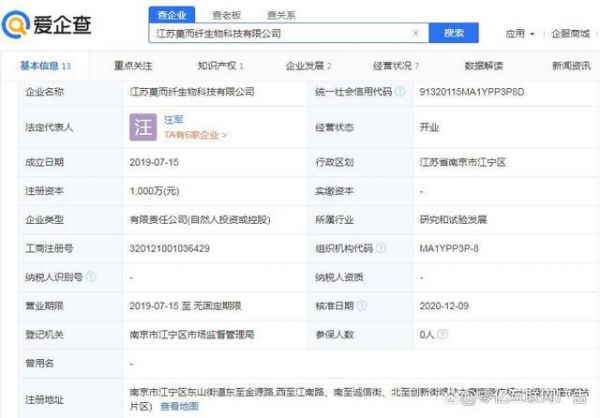
Task: Click the purple 汪 avatar thumbnail
Action: click(x=143, y=127)
